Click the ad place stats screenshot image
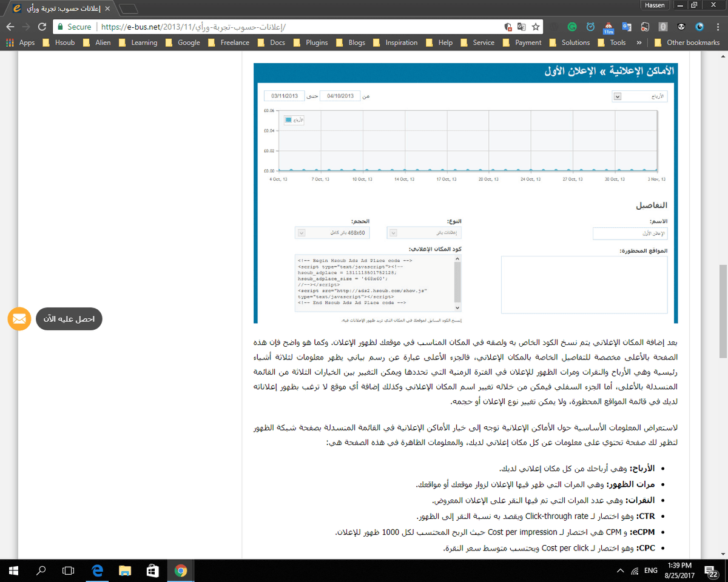728x582 pixels. (x=465, y=193)
